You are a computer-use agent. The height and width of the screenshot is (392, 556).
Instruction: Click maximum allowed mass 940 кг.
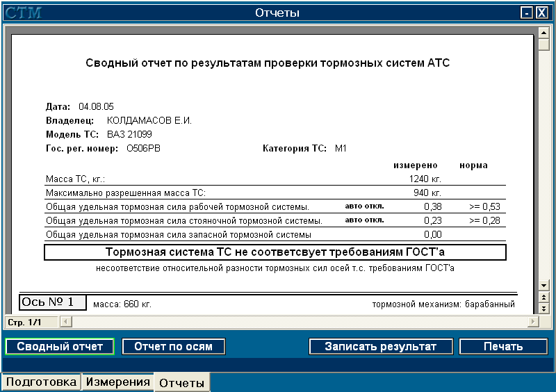click(x=427, y=193)
